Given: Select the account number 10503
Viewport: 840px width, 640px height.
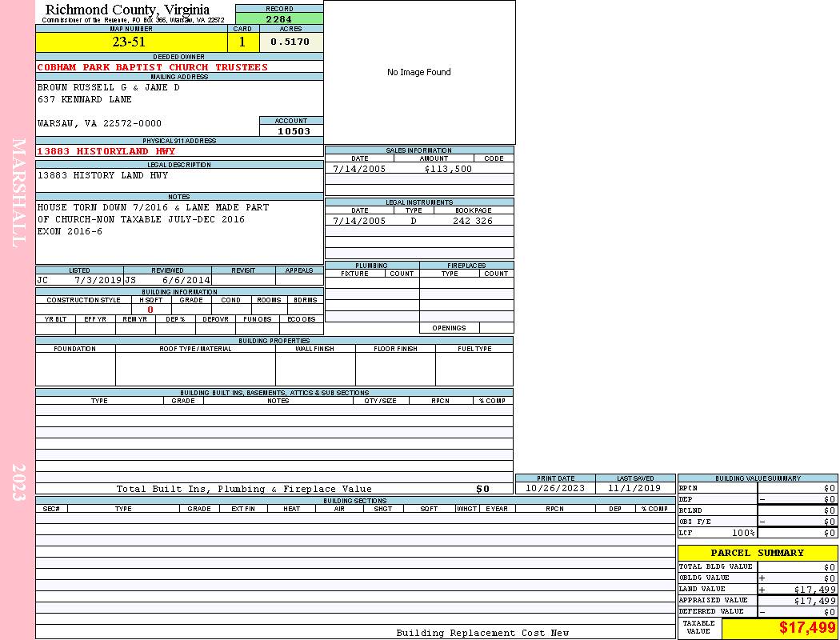Looking at the screenshot, I should click(x=291, y=131).
